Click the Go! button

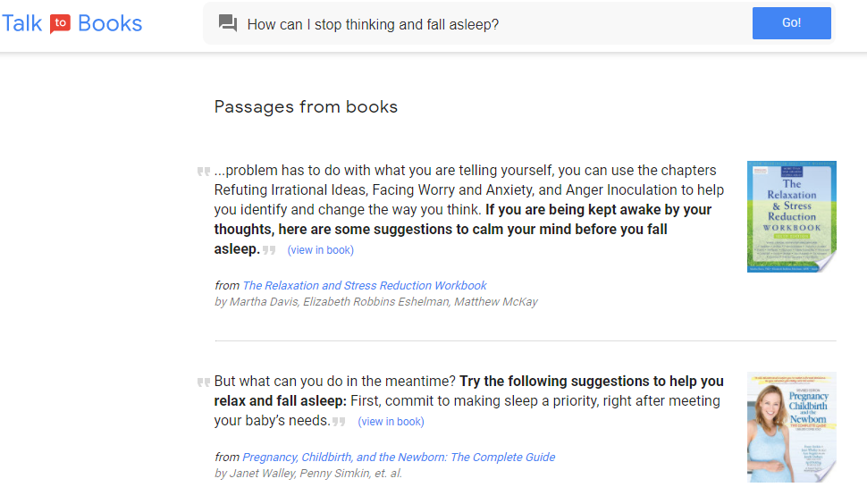click(791, 23)
